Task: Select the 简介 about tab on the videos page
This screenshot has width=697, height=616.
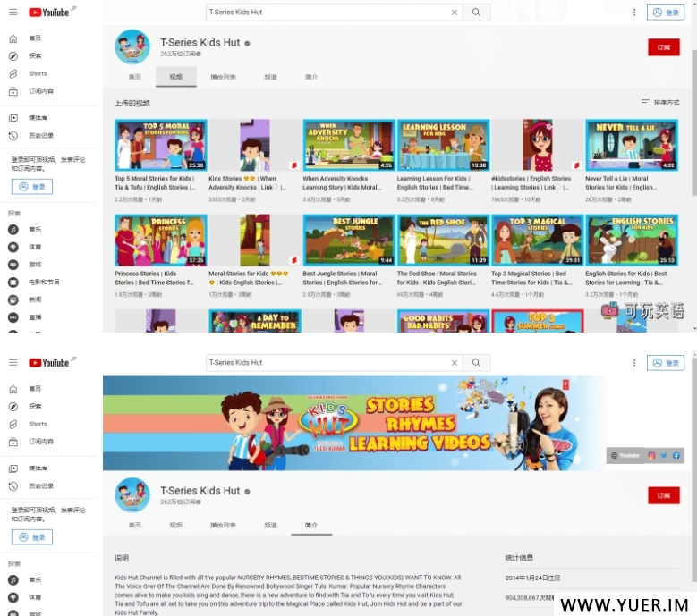Action: click(x=311, y=77)
